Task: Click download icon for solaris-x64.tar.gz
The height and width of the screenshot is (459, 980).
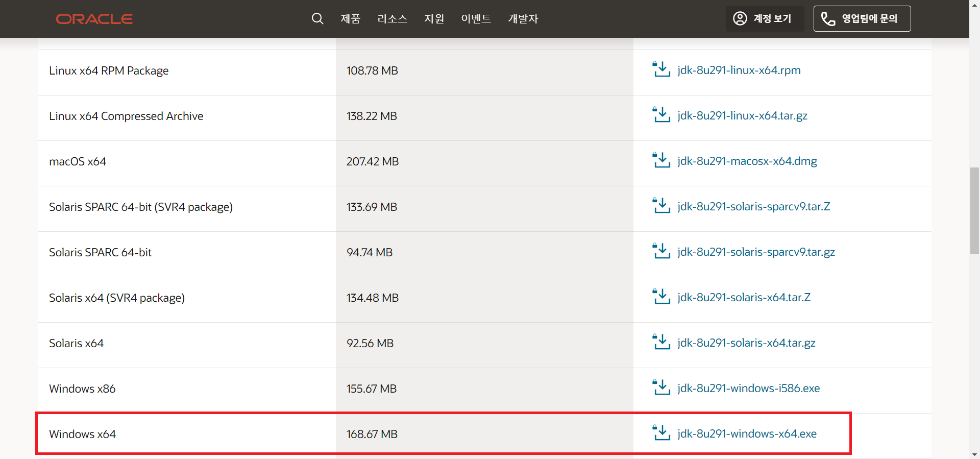Action: point(661,342)
